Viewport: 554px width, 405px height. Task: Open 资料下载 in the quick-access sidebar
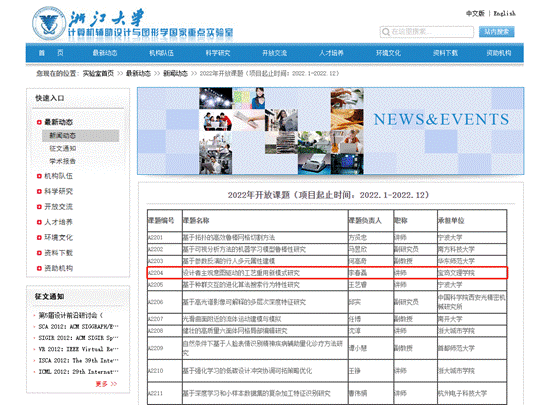point(58,253)
